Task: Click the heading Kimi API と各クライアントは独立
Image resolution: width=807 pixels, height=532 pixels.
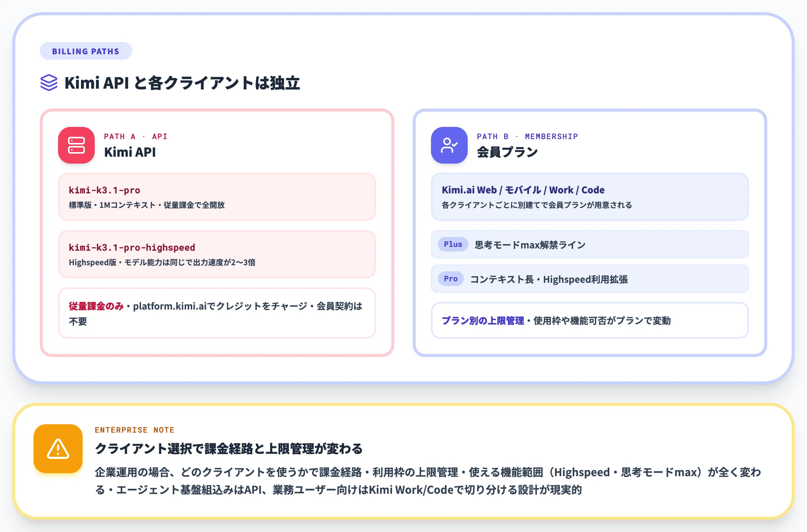Action: [182, 83]
